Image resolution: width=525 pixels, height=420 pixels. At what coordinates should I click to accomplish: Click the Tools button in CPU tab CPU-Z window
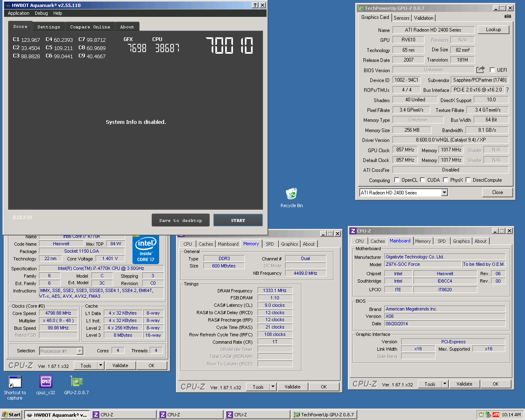coord(86,365)
